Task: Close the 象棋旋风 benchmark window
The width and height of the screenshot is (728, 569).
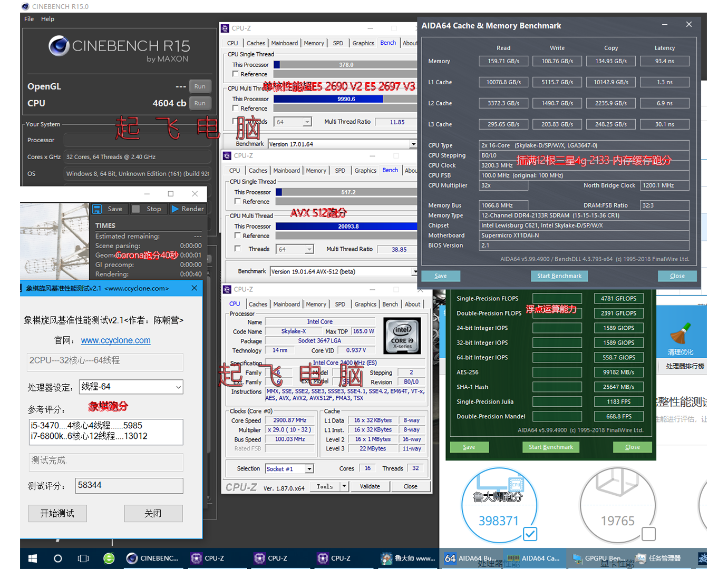Action: [x=195, y=288]
